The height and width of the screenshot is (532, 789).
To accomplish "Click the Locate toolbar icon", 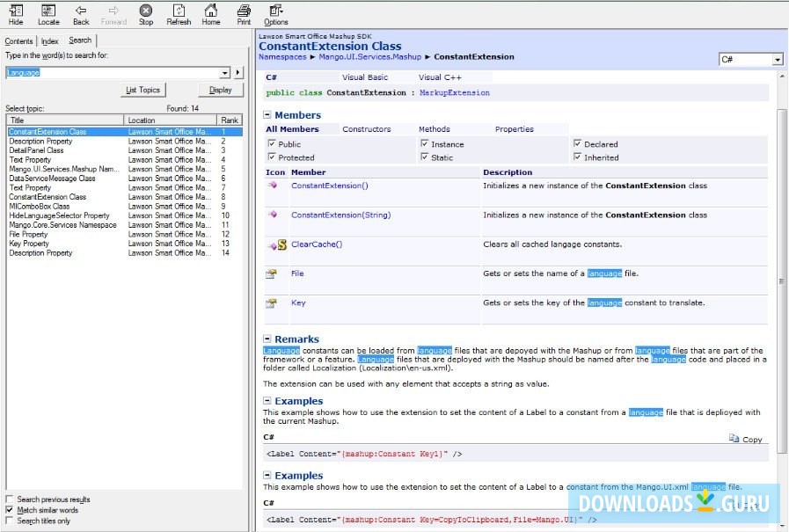I will 48,14.
